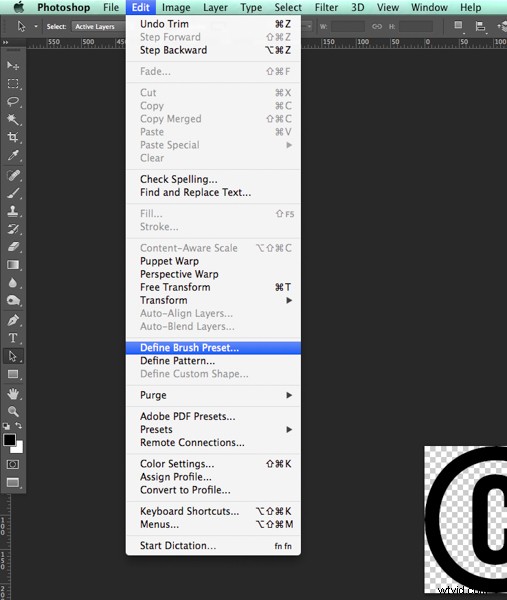This screenshot has width=507, height=600.
Task: Choose Define Pattern from Edit menu
Action: click(213, 360)
